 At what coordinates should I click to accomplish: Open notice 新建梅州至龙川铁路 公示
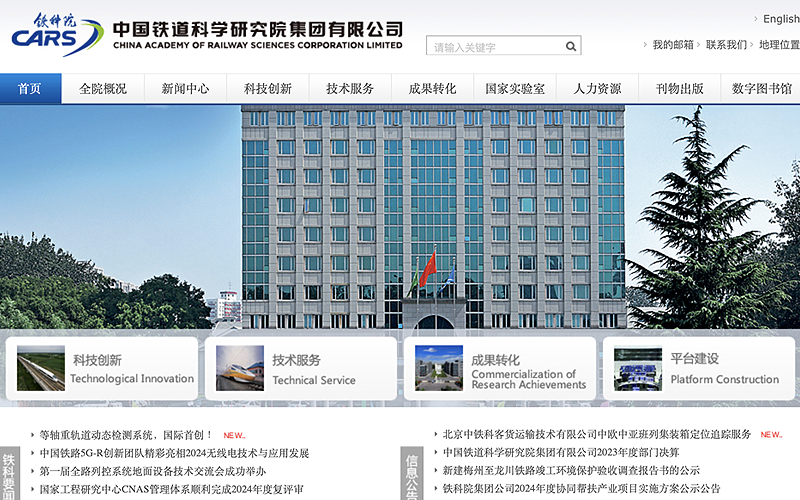[x=571, y=470]
